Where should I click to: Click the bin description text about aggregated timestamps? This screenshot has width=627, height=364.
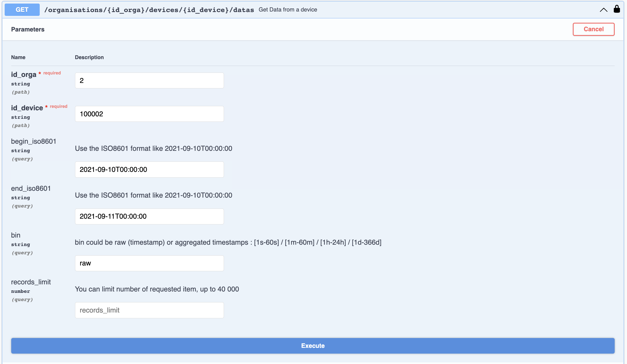[228, 242]
